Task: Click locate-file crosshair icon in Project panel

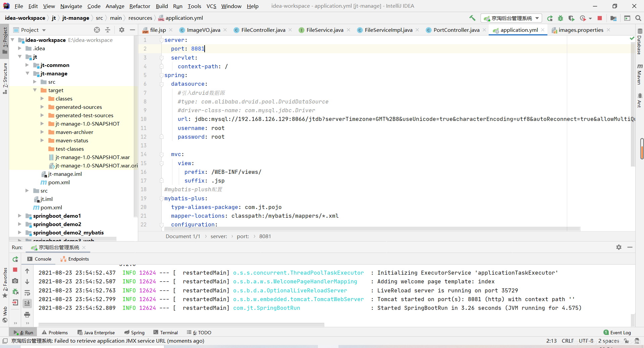Action: point(97,30)
